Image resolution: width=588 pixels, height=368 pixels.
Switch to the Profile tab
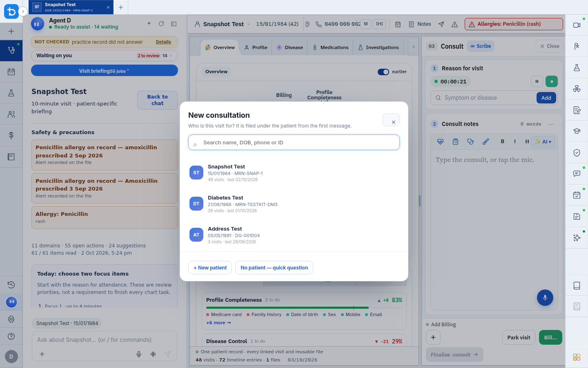point(256,47)
